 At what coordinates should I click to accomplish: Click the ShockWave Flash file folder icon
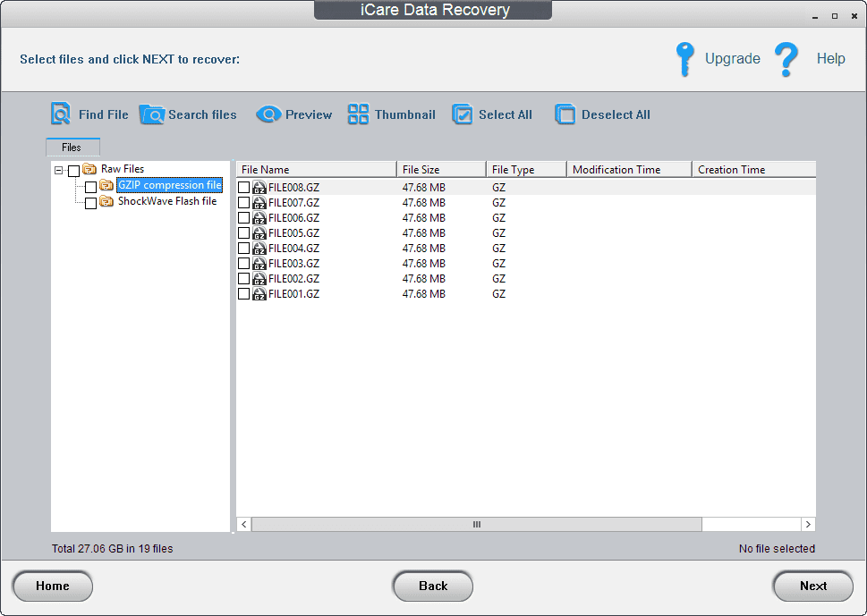pyautogui.click(x=106, y=201)
